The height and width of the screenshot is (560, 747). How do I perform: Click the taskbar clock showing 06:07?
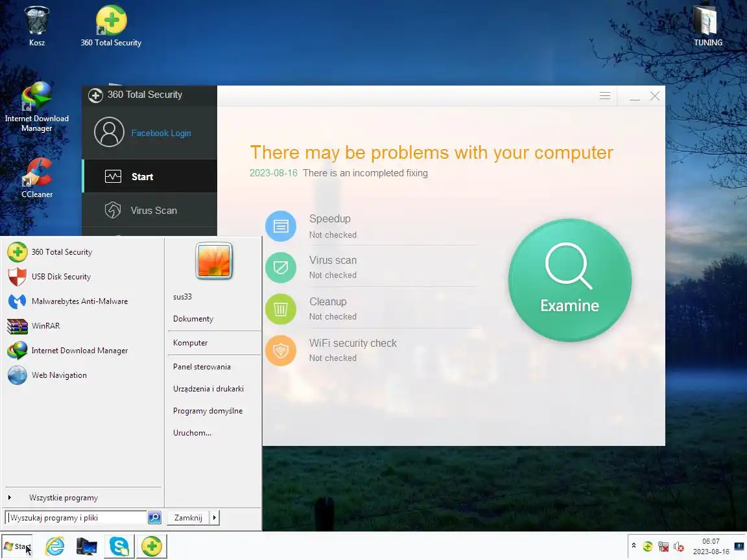(711, 546)
